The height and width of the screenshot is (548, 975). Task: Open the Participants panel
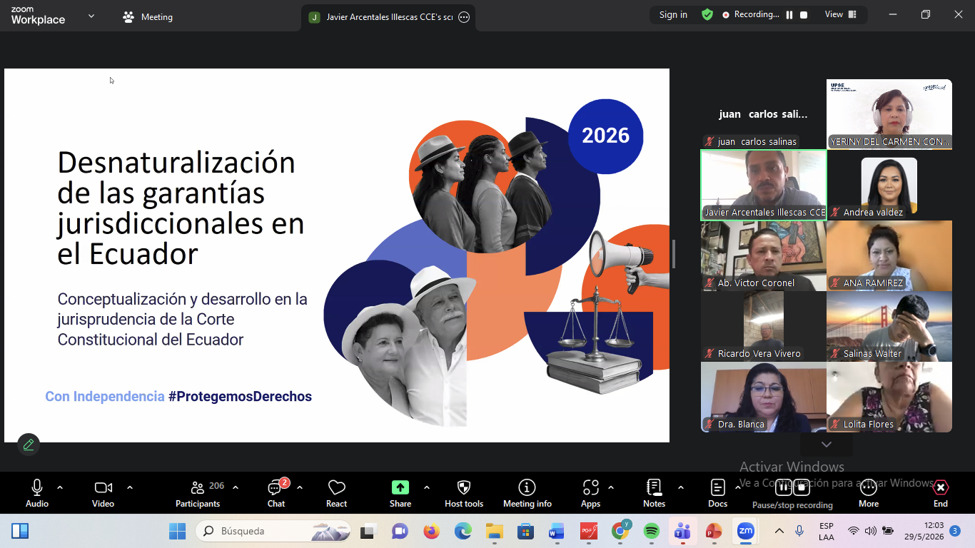tap(198, 493)
